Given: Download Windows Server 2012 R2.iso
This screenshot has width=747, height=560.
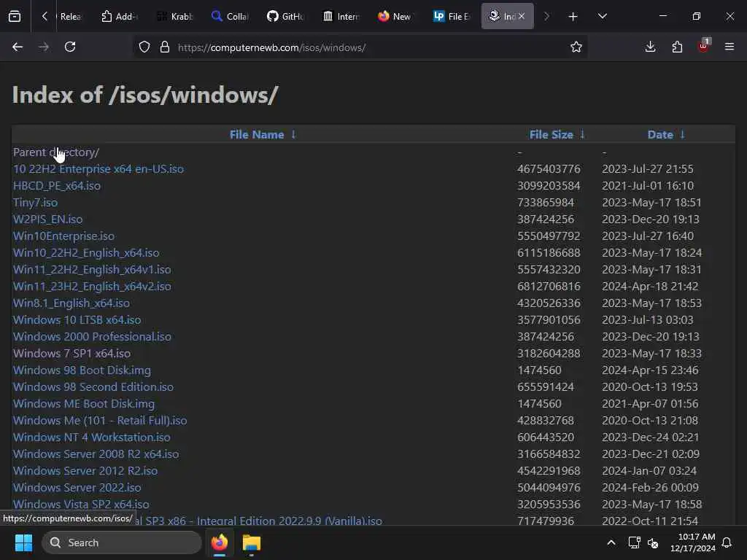Looking at the screenshot, I should coord(85,470).
